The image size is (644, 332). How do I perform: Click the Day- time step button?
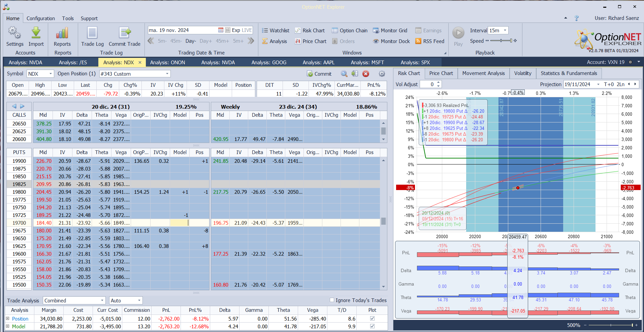tap(191, 41)
